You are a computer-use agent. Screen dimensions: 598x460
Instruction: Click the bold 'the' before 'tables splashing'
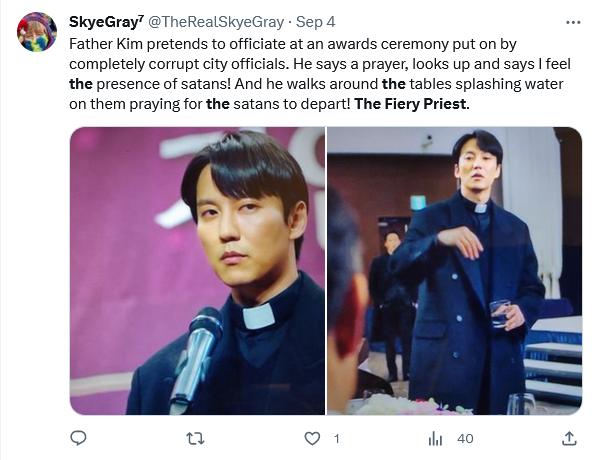pyautogui.click(x=394, y=84)
